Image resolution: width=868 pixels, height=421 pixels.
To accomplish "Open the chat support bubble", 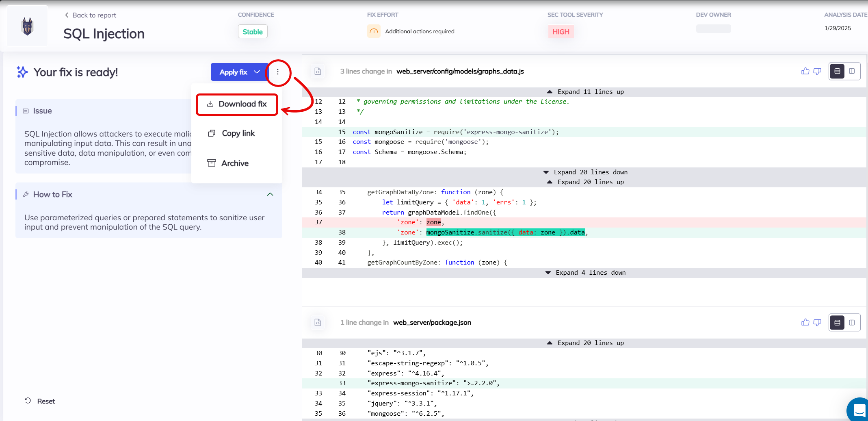I will [x=859, y=410].
